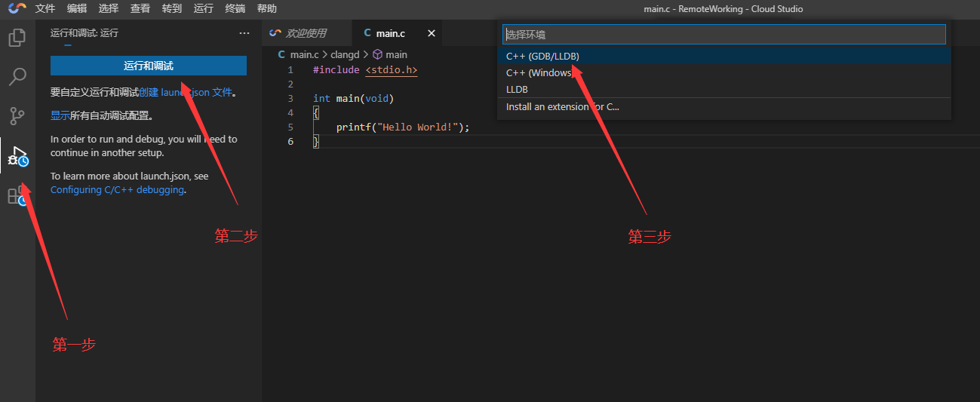Click the 创建 launch.json 文件 link
The height and width of the screenshot is (402, 980).
point(186,93)
